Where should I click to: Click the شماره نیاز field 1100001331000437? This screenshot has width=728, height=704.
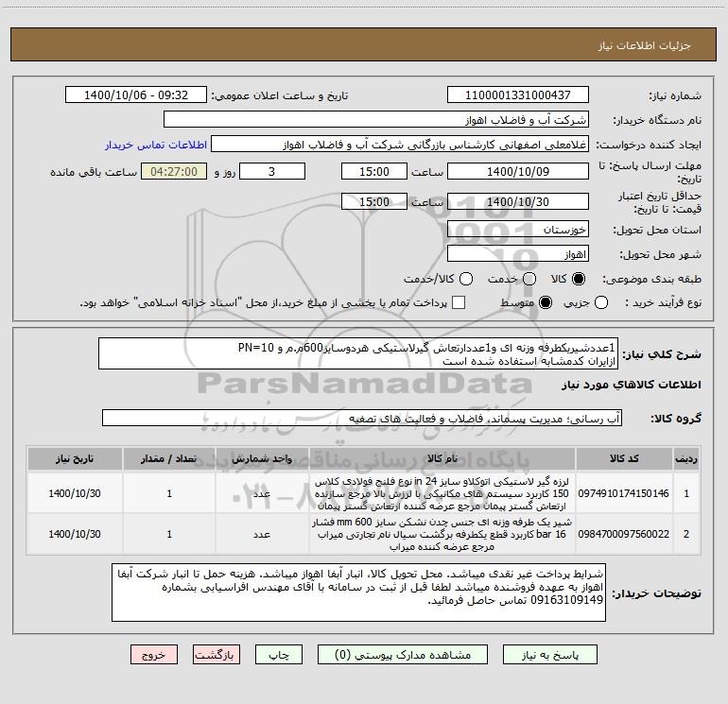[x=518, y=95]
